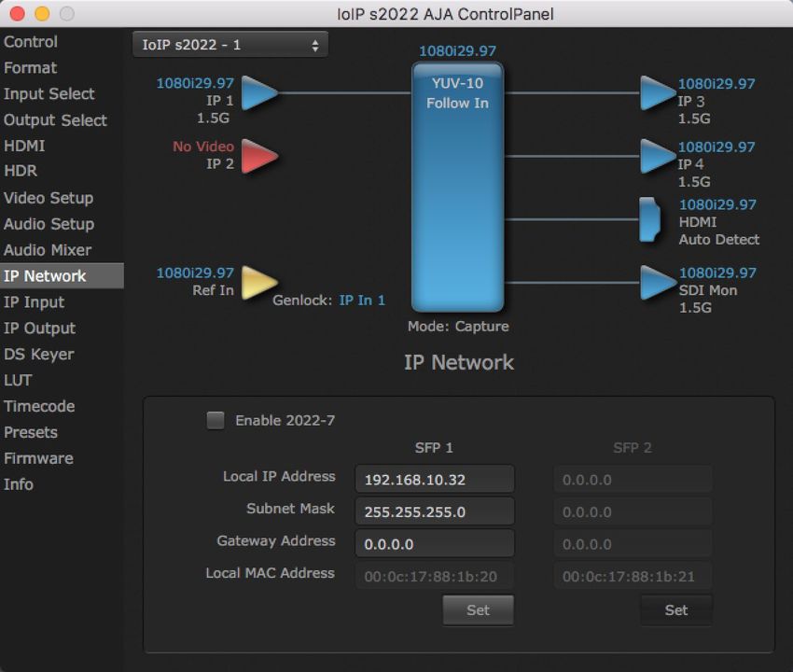Click SFP 2 Local MAC Address field
Viewport: 793px width, 672px height.
point(633,576)
